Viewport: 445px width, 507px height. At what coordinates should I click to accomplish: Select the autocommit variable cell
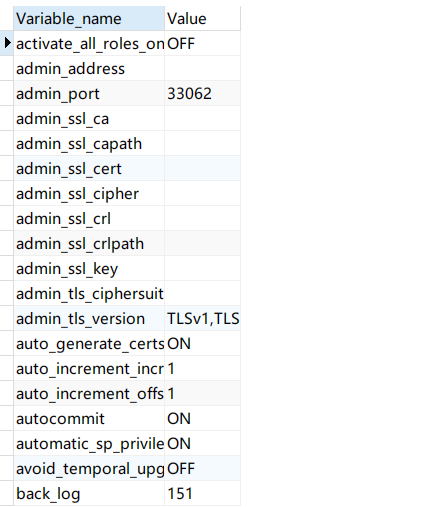pos(89,418)
